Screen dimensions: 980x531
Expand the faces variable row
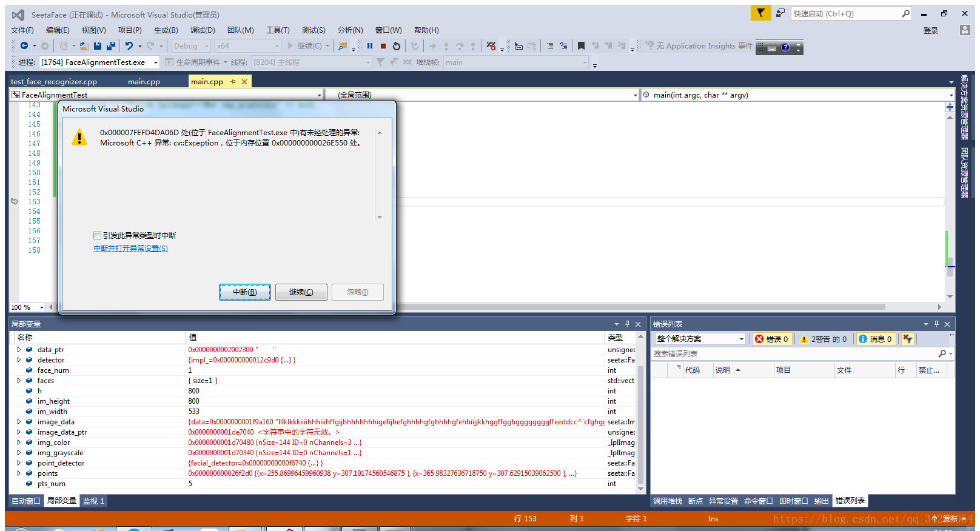pos(19,381)
